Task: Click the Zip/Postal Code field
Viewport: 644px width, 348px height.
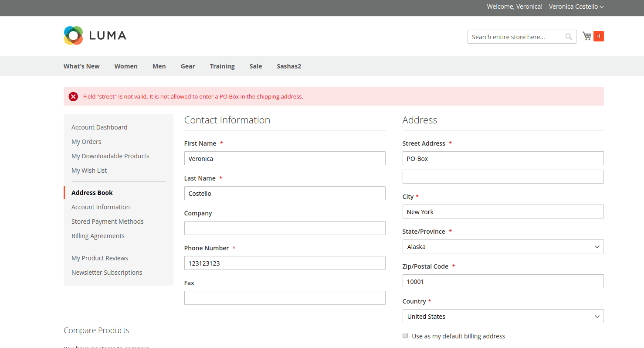Action: point(503,281)
